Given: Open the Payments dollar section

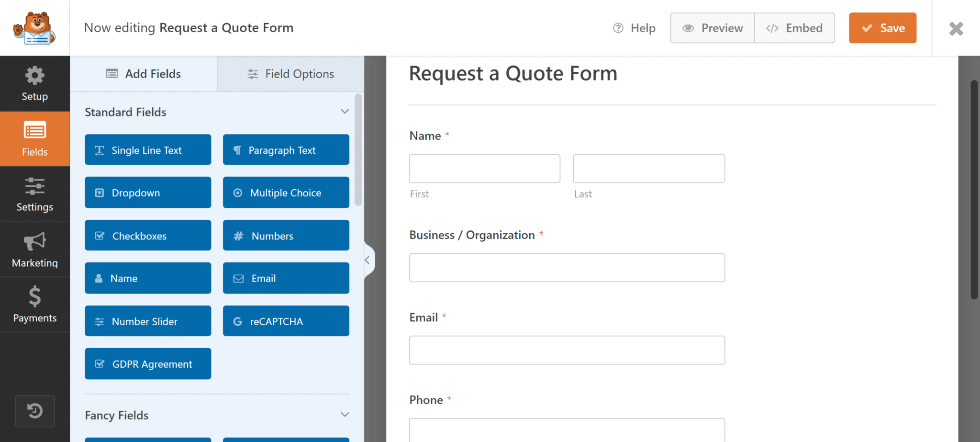Looking at the screenshot, I should tap(35, 305).
